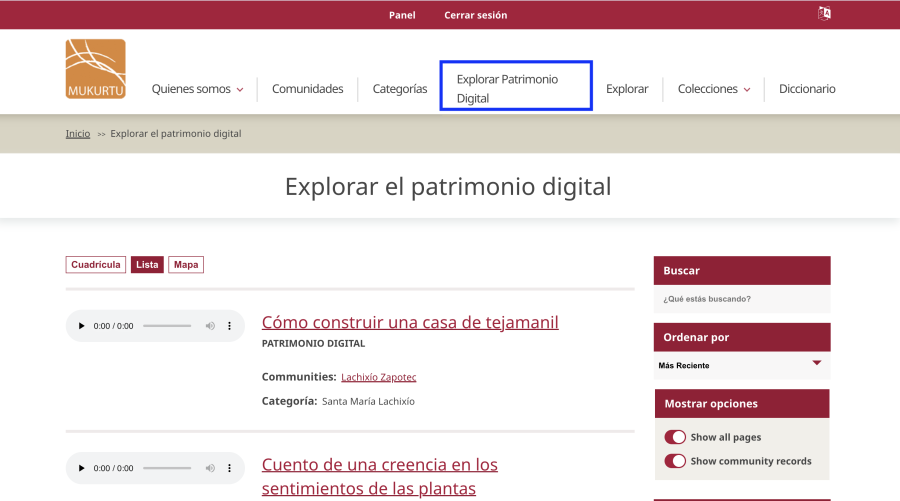900x501 pixels.
Task: Open the language switcher icon
Action: 824,13
